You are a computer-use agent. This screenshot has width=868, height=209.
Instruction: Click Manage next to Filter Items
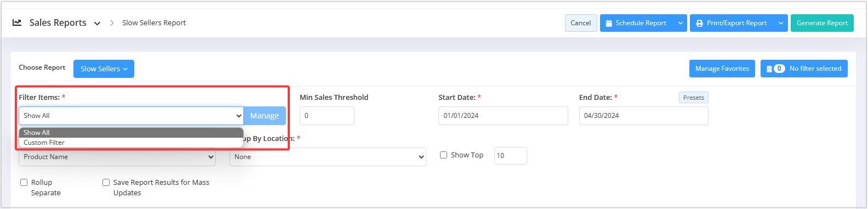pos(265,116)
